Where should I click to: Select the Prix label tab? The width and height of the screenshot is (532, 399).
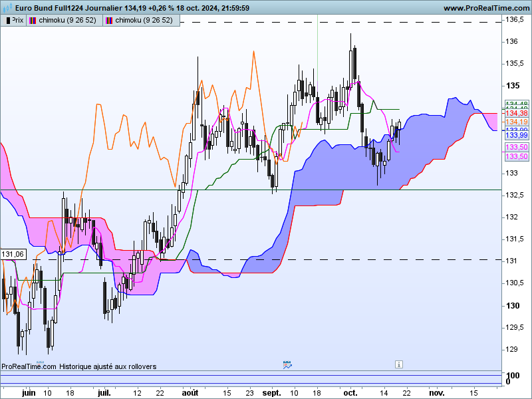coord(13,21)
